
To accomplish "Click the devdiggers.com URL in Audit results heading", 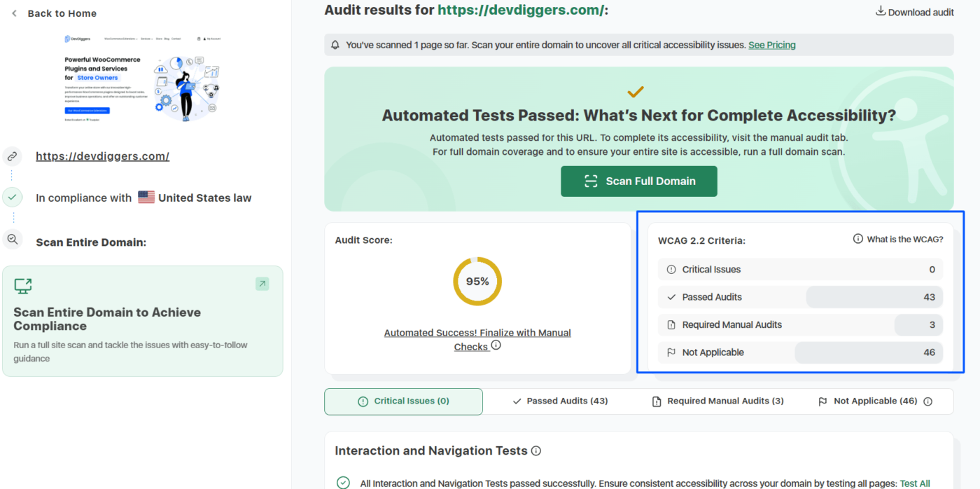I will (x=521, y=10).
